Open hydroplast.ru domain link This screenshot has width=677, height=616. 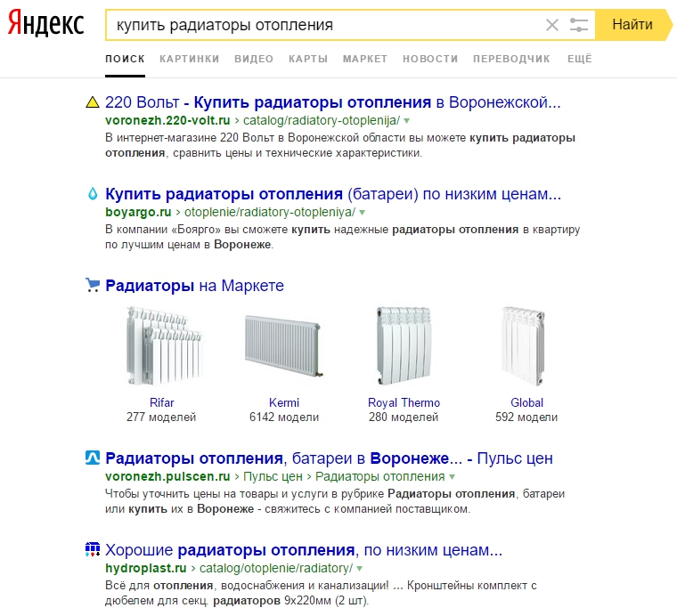145,568
